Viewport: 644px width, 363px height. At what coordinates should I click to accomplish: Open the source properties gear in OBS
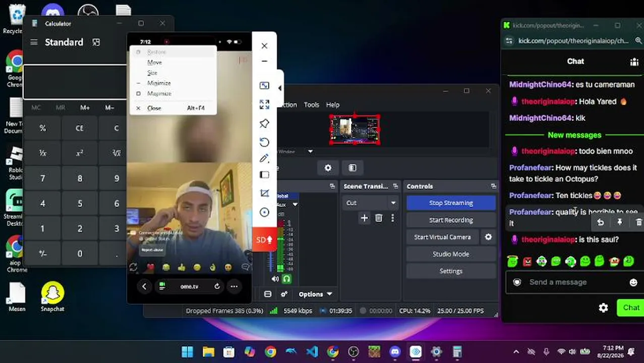pyautogui.click(x=328, y=168)
